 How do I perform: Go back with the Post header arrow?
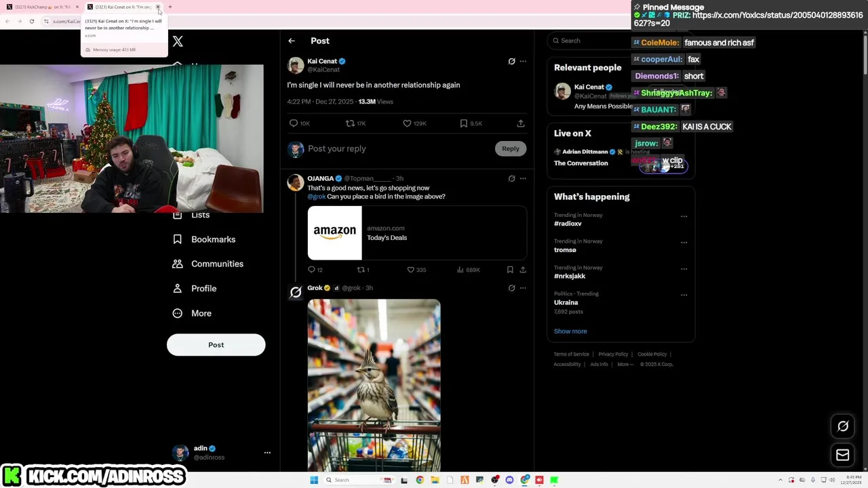(292, 41)
